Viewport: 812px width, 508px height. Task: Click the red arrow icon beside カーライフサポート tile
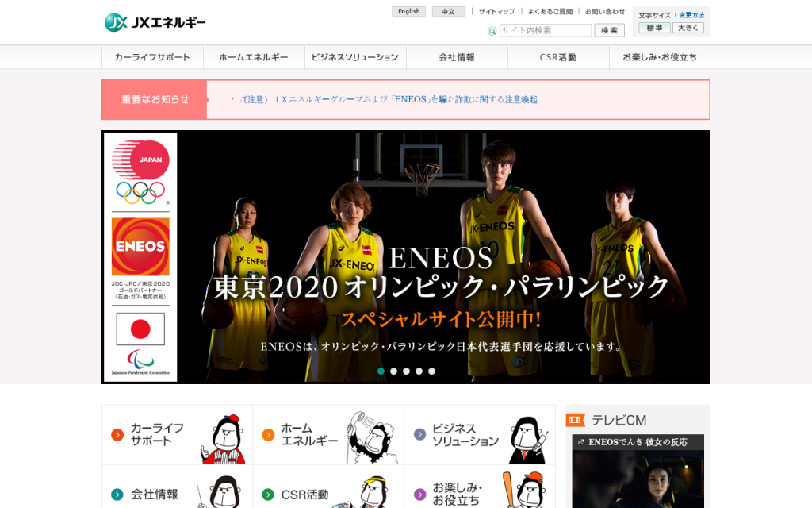tap(117, 435)
